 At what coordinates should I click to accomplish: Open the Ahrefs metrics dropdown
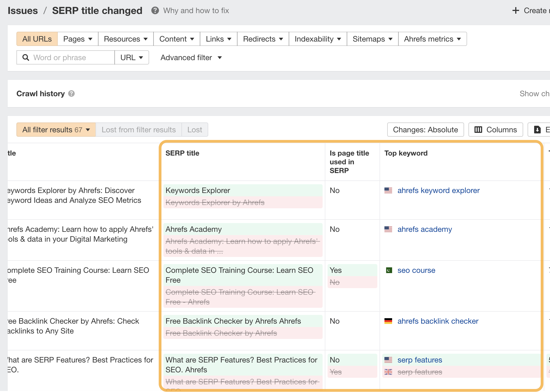[x=432, y=39]
